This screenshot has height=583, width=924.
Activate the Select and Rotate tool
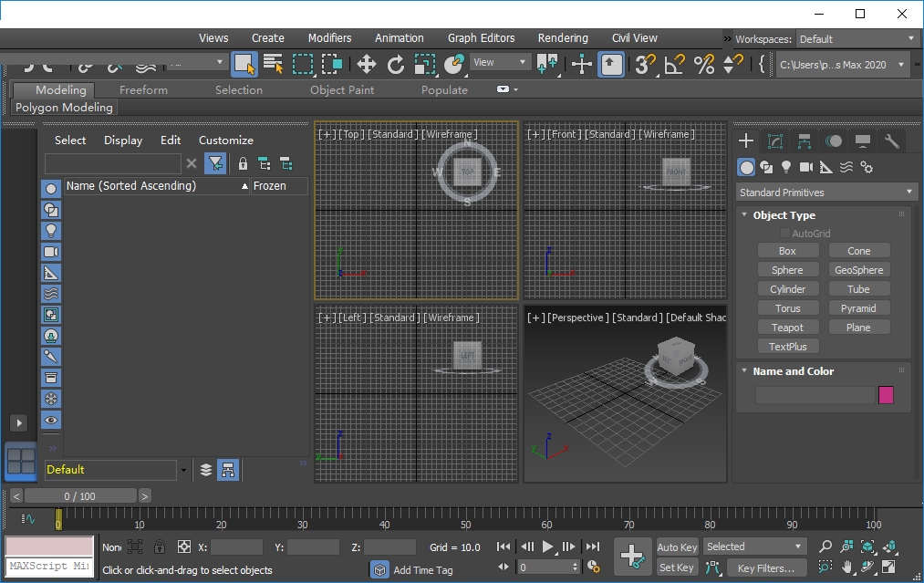point(395,64)
